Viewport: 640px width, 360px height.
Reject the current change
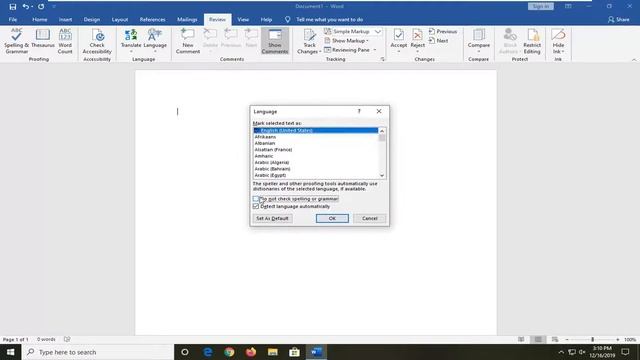(x=418, y=41)
